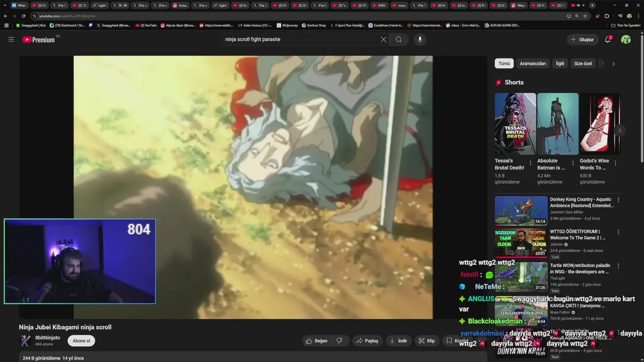Open Swaggybark Kick bookmark
Screen dimensions: 644x362
[x=31, y=25]
